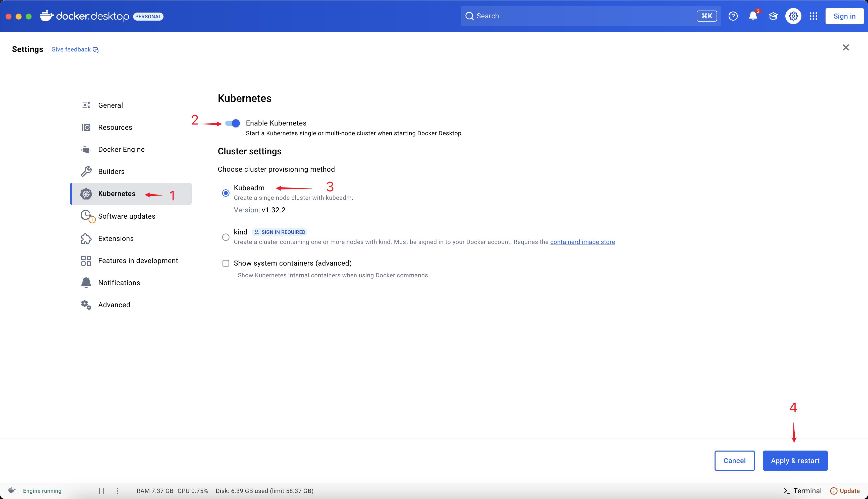Screen dimensions: 868x499
Task: Check Show system containers (advanced)
Action: click(x=226, y=263)
